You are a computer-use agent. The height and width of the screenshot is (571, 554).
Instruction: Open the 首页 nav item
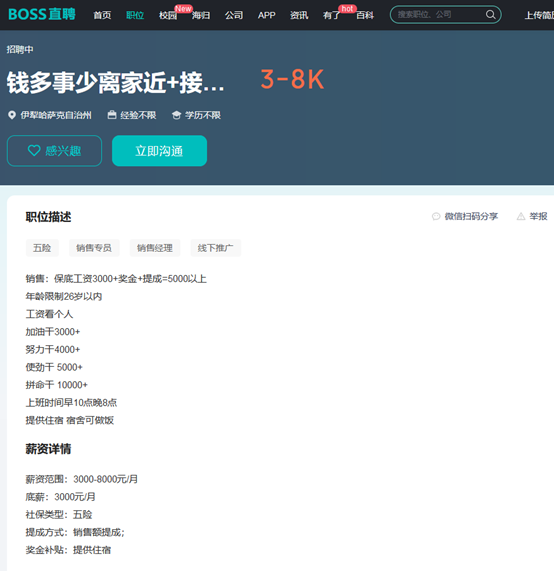click(x=102, y=15)
